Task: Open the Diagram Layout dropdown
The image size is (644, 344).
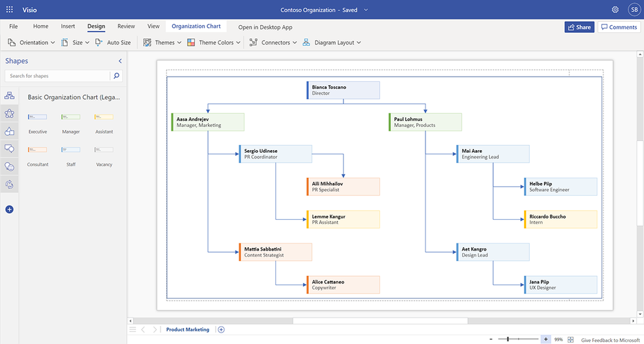Action: pyautogui.click(x=332, y=43)
